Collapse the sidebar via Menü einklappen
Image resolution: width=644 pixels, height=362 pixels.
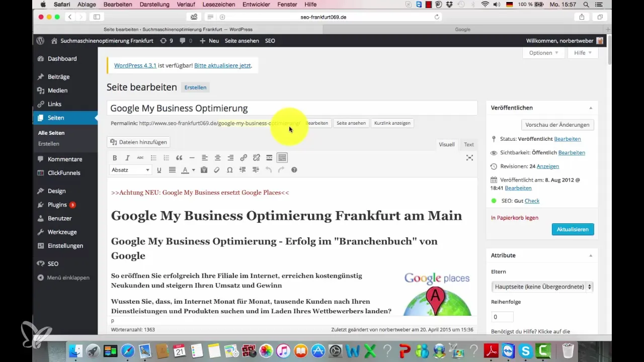(x=63, y=278)
